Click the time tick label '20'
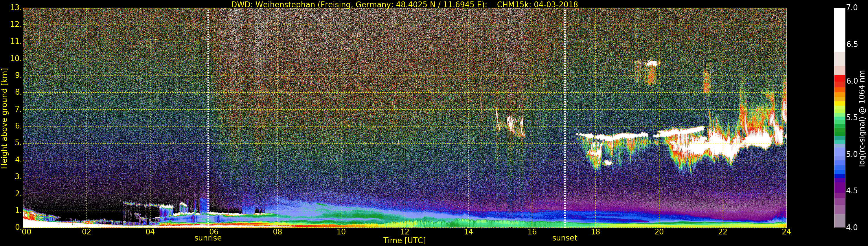Viewport: 868px width, 246px height. click(659, 232)
